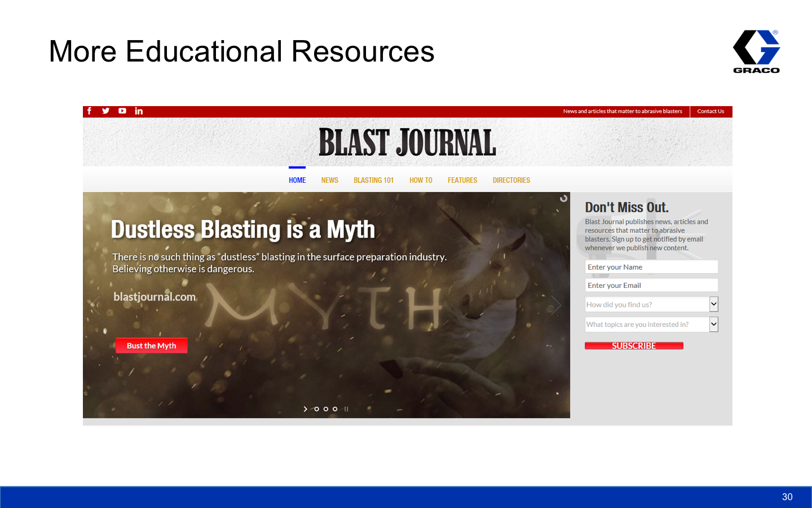
Task: Open the DIRECTORIES menu item
Action: (511, 181)
